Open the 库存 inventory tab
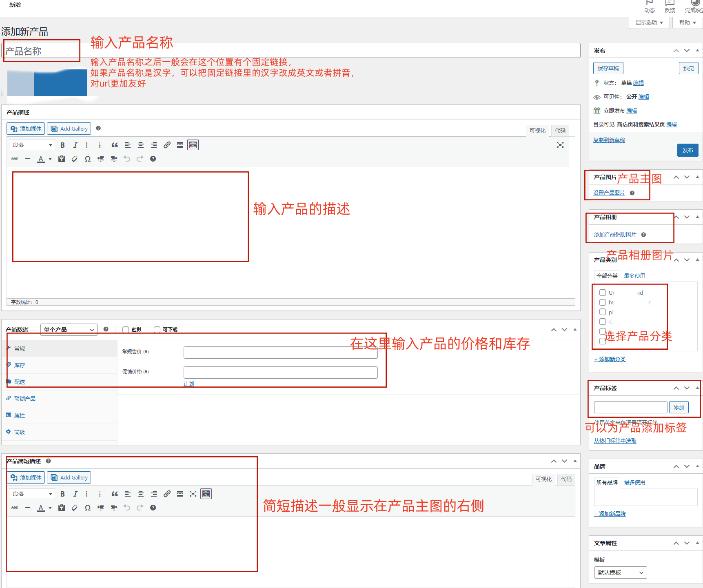This screenshot has height=588, width=703. click(x=20, y=365)
